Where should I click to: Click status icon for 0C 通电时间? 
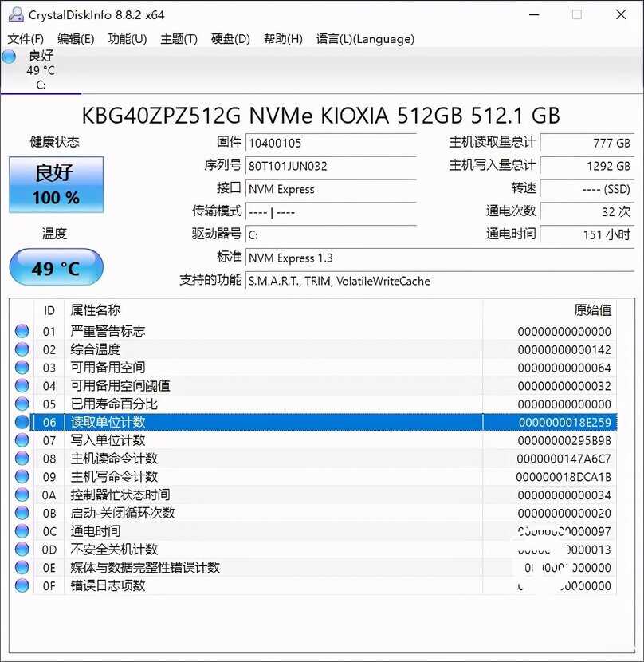tap(22, 531)
